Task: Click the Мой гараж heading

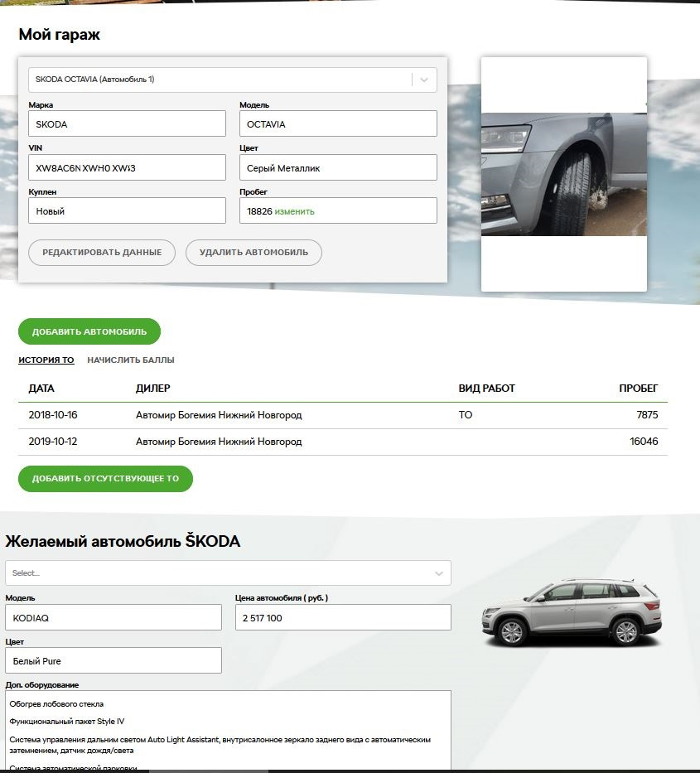Action: (x=59, y=35)
